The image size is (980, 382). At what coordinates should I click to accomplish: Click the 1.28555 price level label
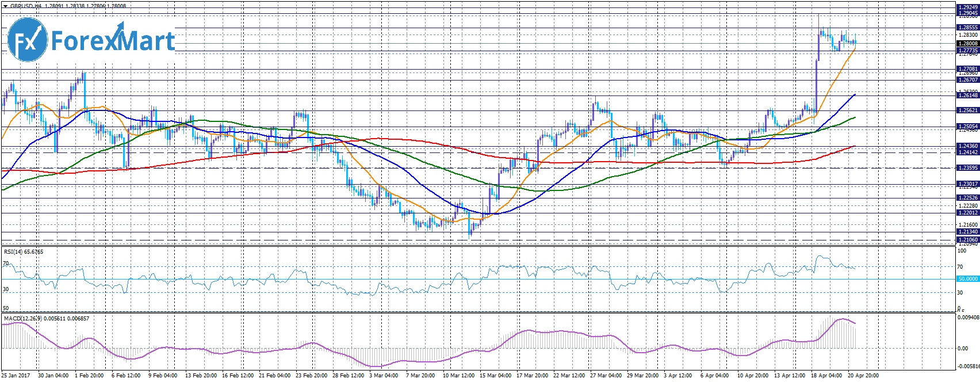967,28
